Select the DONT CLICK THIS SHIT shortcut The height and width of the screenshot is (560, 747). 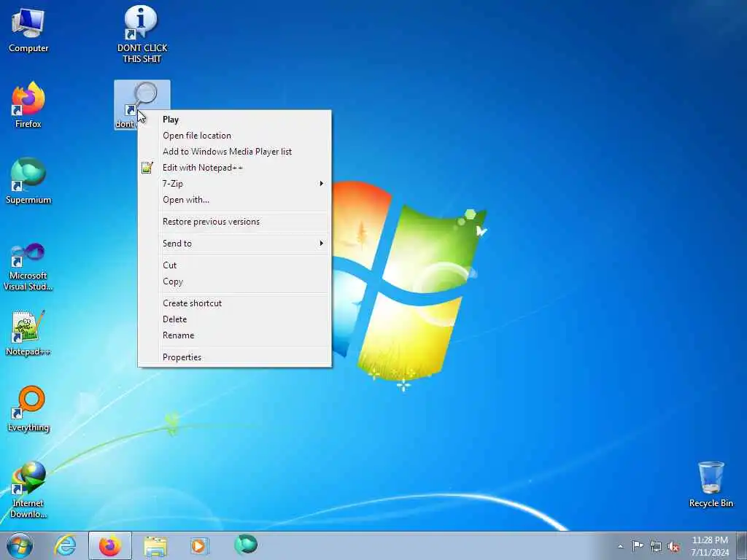tap(142, 34)
